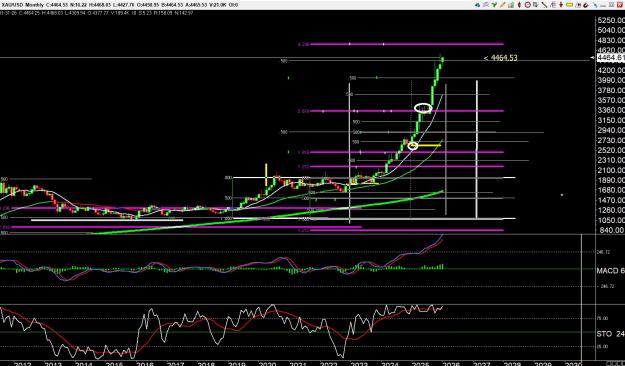Screen dimensions: 625x366
Task: Select the yellow rectangle highlight tool
Action: click(570, 5)
